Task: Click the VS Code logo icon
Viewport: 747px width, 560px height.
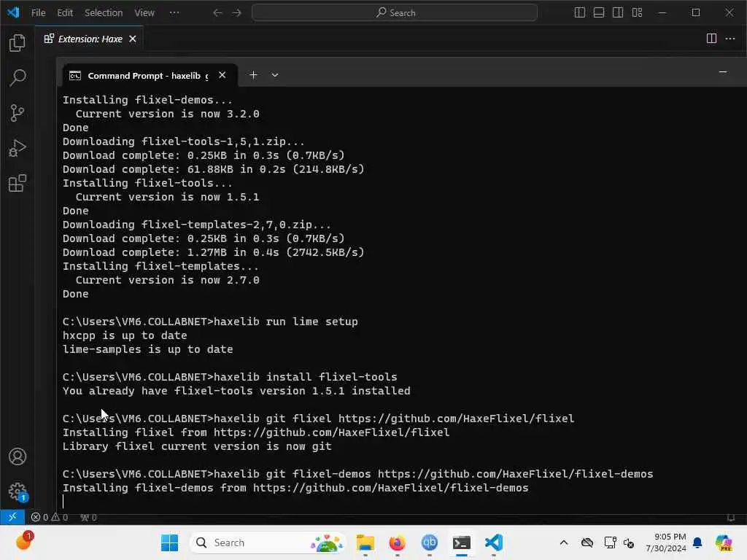Action: (x=13, y=12)
